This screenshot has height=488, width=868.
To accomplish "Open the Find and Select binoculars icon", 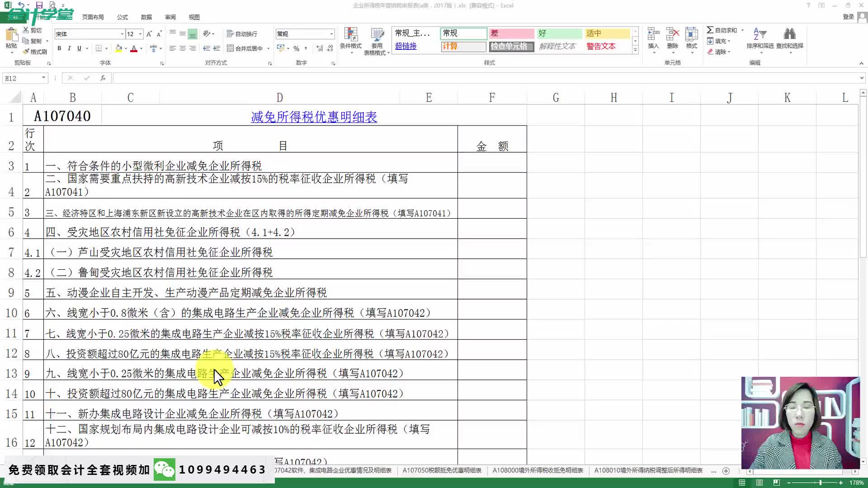I will tap(789, 34).
